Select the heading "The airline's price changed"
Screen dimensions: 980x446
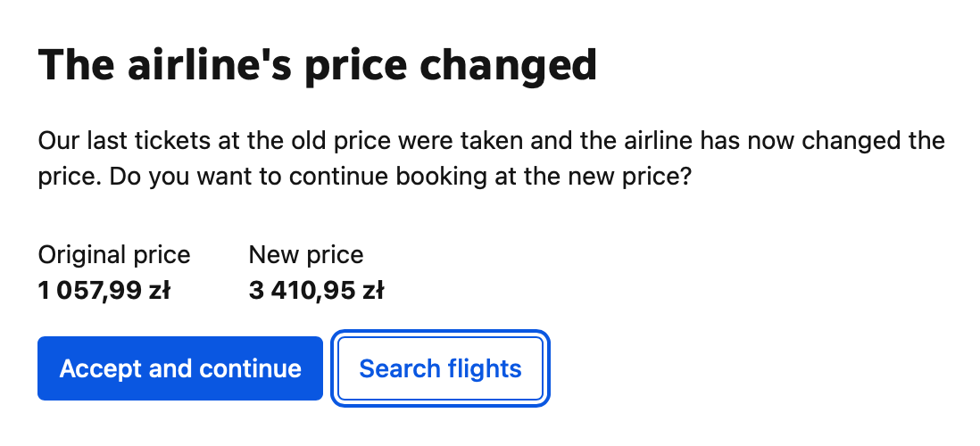pyautogui.click(x=318, y=65)
